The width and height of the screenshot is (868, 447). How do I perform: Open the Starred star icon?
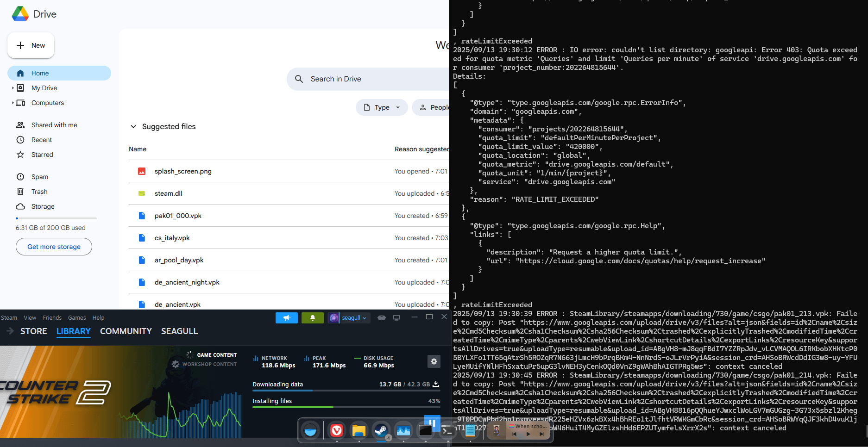(x=20, y=155)
